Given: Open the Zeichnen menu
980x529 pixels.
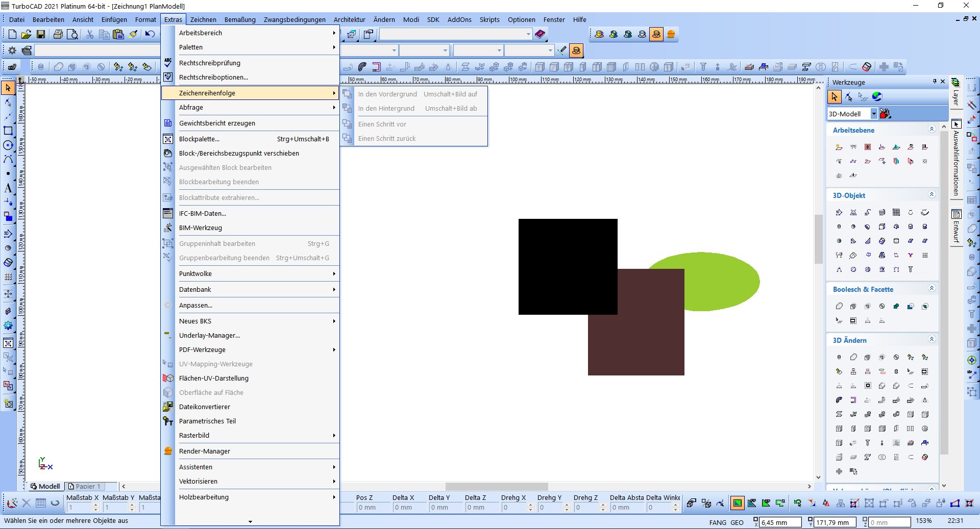Looking at the screenshot, I should (203, 19).
